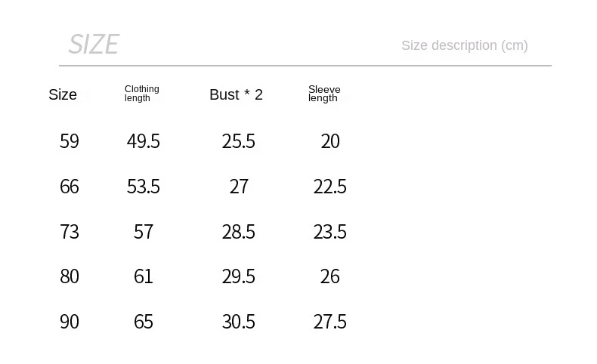Select the 'Clothing length' column header

[141, 94]
